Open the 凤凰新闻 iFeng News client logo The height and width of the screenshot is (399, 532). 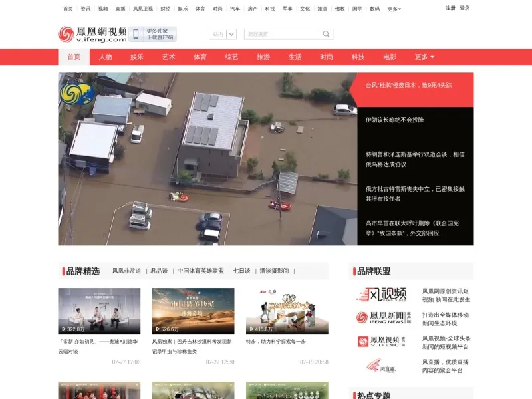[x=384, y=318]
